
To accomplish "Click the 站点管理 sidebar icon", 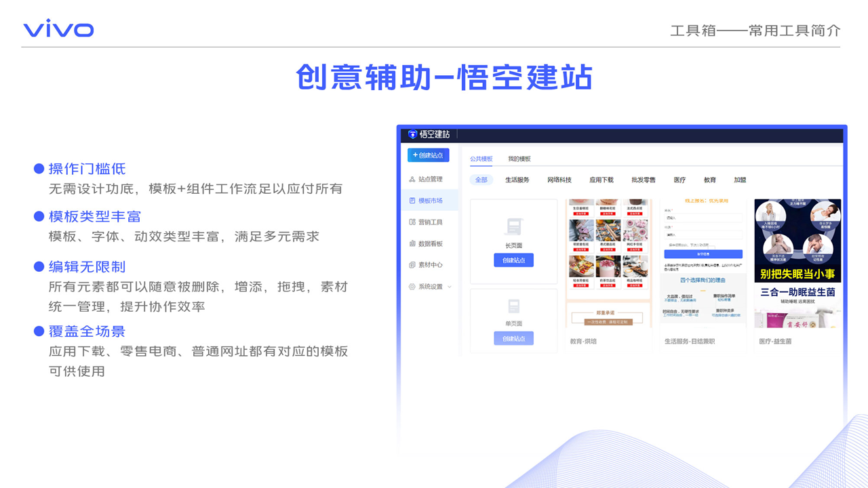I will (x=412, y=180).
